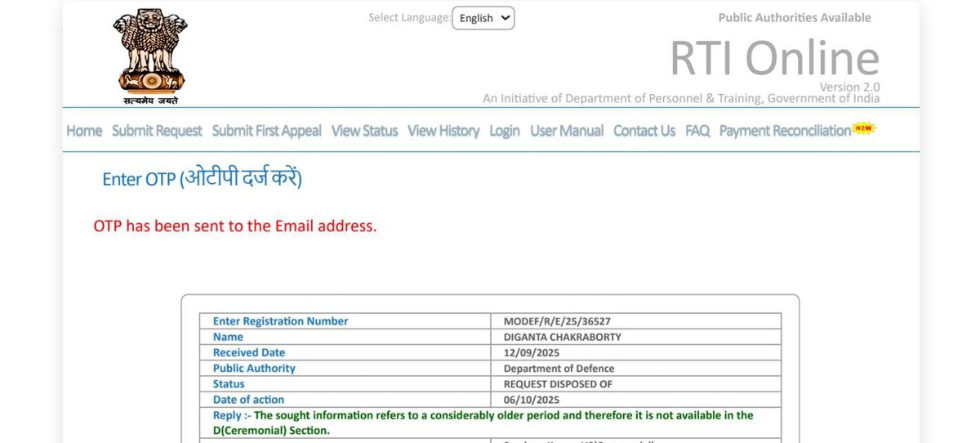Image resolution: width=980 pixels, height=443 pixels.
Task: Open the Payment Reconciliation page
Action: click(785, 131)
